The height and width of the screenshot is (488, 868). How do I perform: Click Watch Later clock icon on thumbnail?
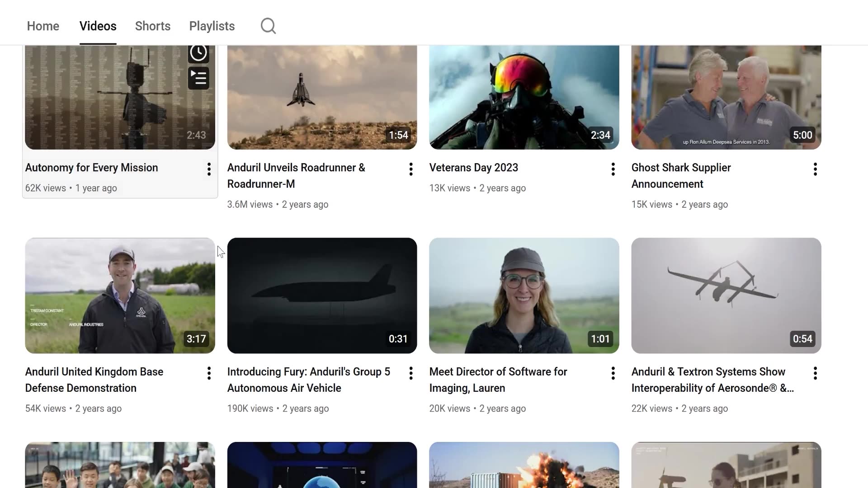tap(198, 53)
